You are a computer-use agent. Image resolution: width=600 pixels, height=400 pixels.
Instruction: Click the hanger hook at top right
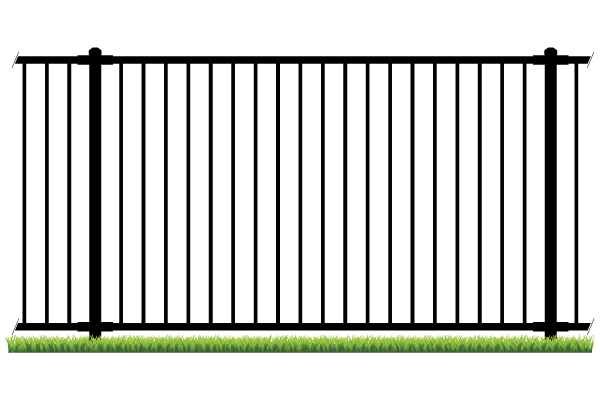[x=551, y=49]
